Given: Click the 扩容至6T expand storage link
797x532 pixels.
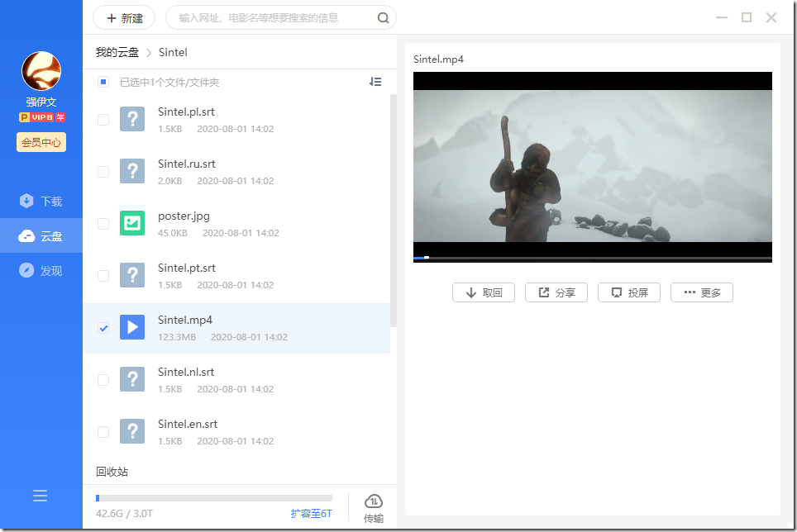Looking at the screenshot, I should pyautogui.click(x=311, y=513).
